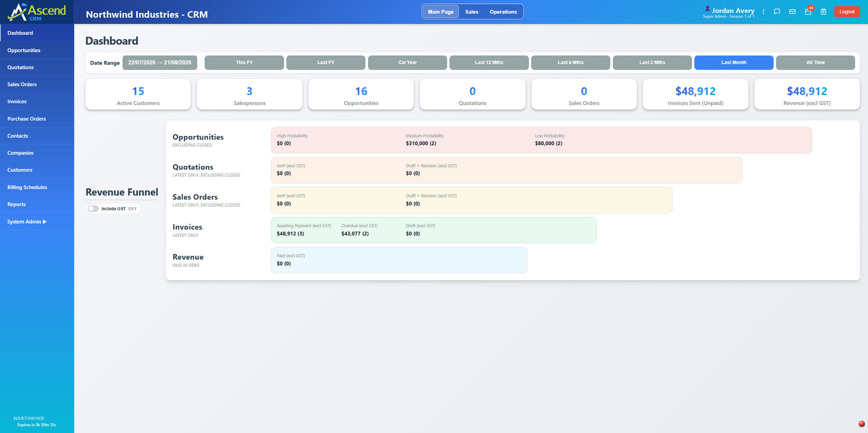868x433 pixels.
Task: Open Reports in the sidebar
Action: [37, 204]
